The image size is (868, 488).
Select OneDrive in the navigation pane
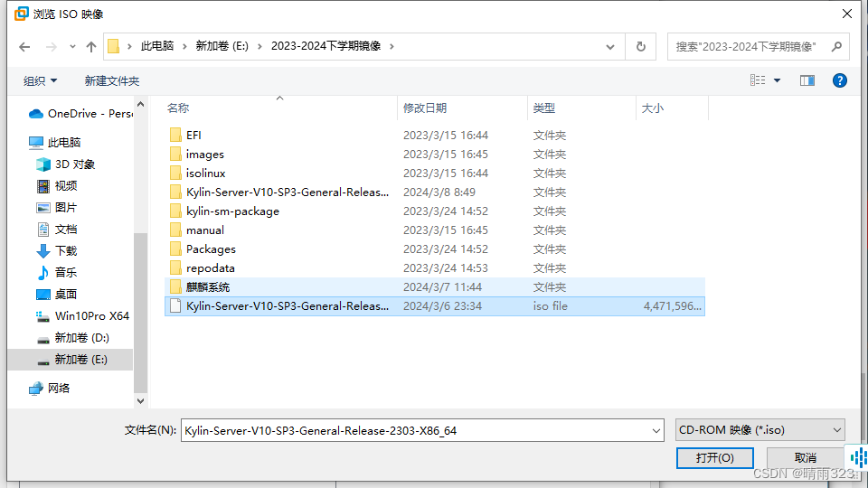click(x=80, y=114)
